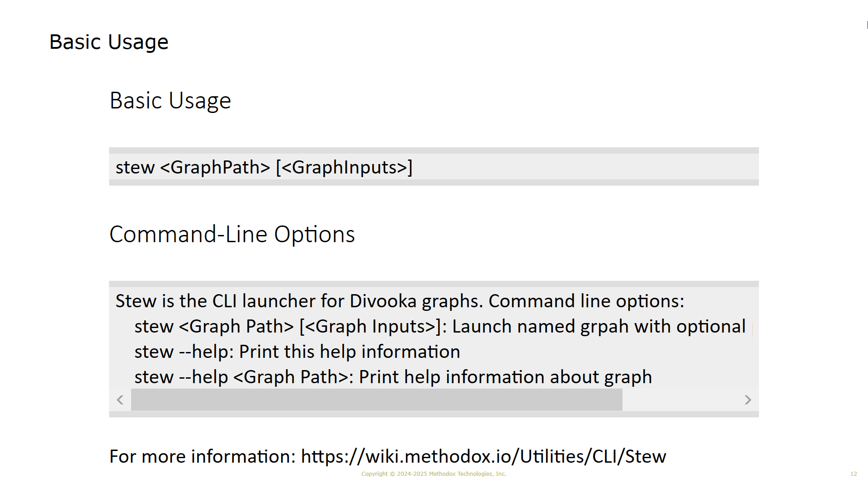Click 'stew --help: Print this help information' line
Viewport: 868px width, 488px height.
(x=297, y=352)
